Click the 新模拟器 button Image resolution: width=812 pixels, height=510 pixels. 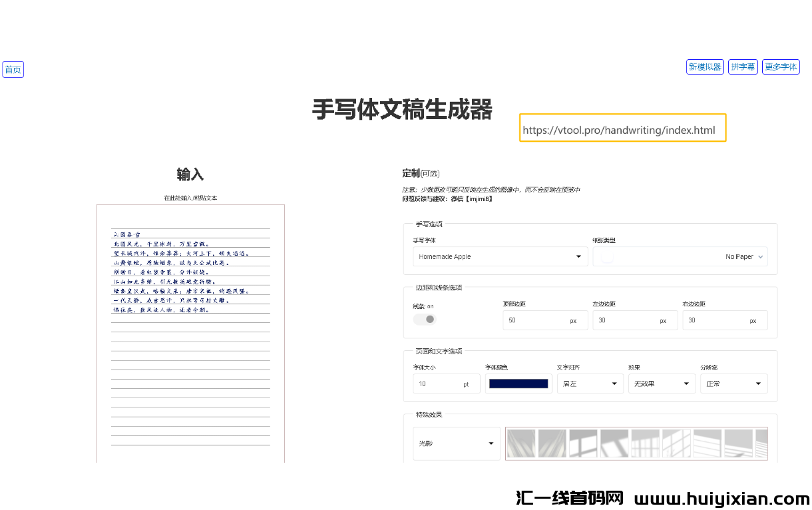pyautogui.click(x=705, y=67)
